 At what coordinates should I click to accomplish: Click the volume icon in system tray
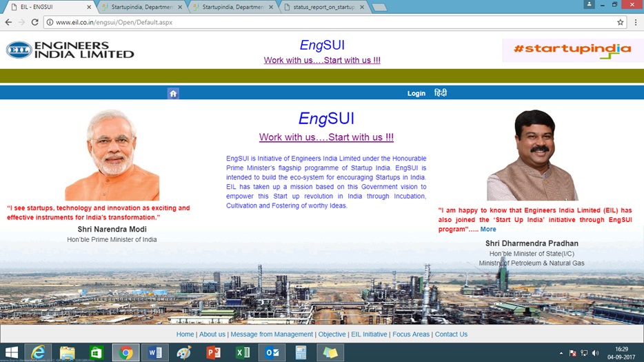pos(595,353)
